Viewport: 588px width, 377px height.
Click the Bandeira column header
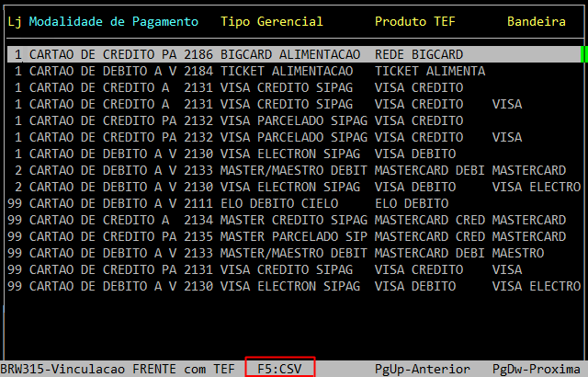click(x=537, y=21)
